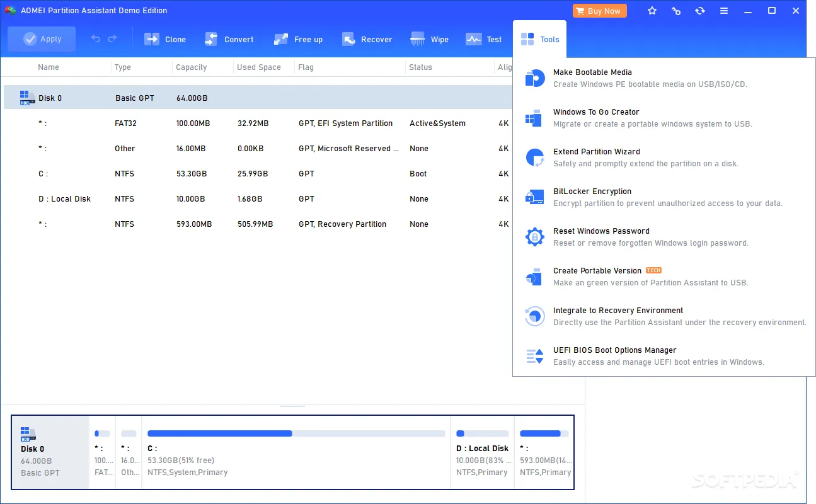Launch the Extend Partition Wizard
This screenshot has width=816, height=504.
596,152
